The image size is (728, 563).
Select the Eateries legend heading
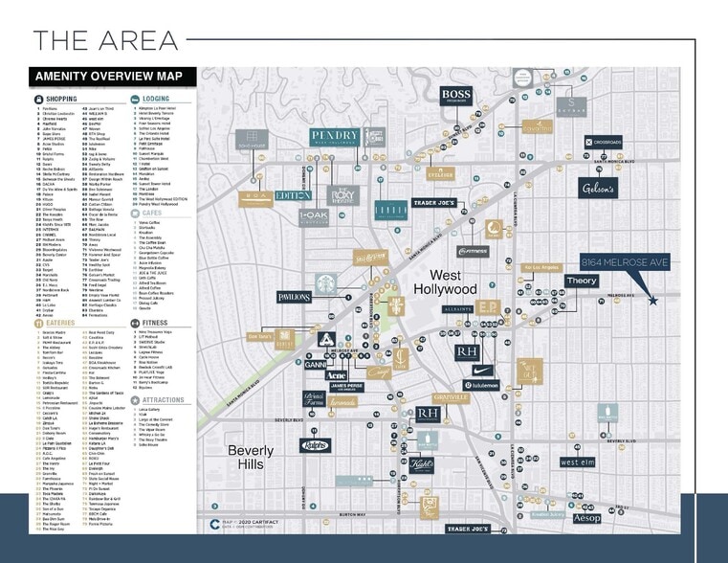tap(60, 324)
